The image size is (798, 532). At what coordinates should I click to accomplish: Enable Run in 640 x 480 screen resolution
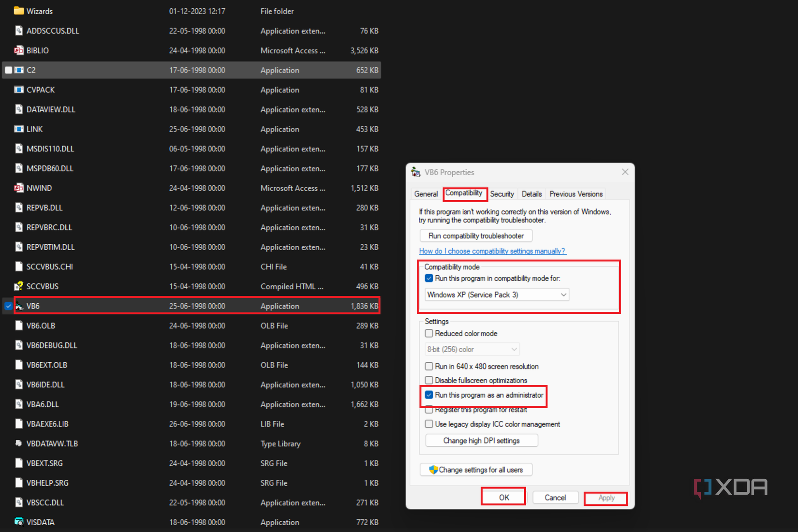coord(429,366)
